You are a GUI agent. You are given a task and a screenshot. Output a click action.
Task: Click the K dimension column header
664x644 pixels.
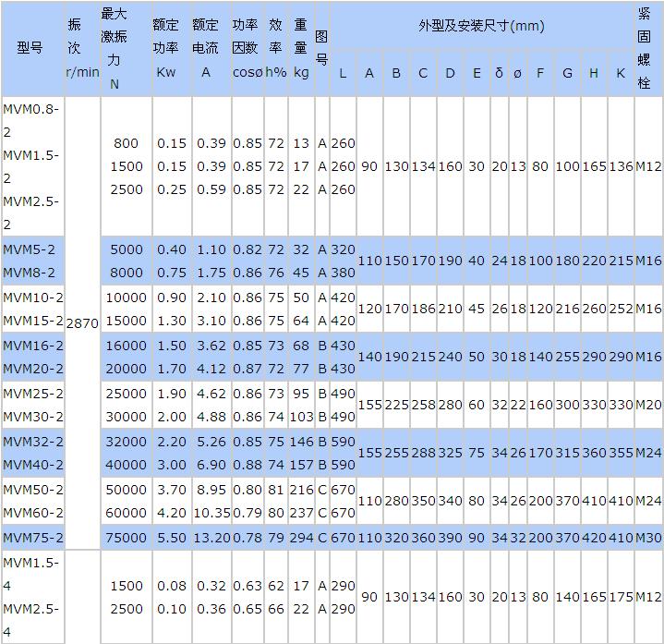tap(620, 72)
